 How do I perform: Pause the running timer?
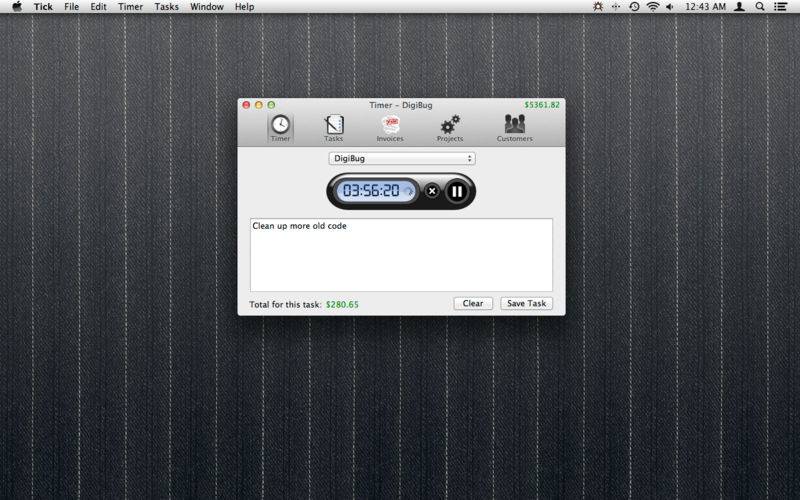[x=457, y=191]
